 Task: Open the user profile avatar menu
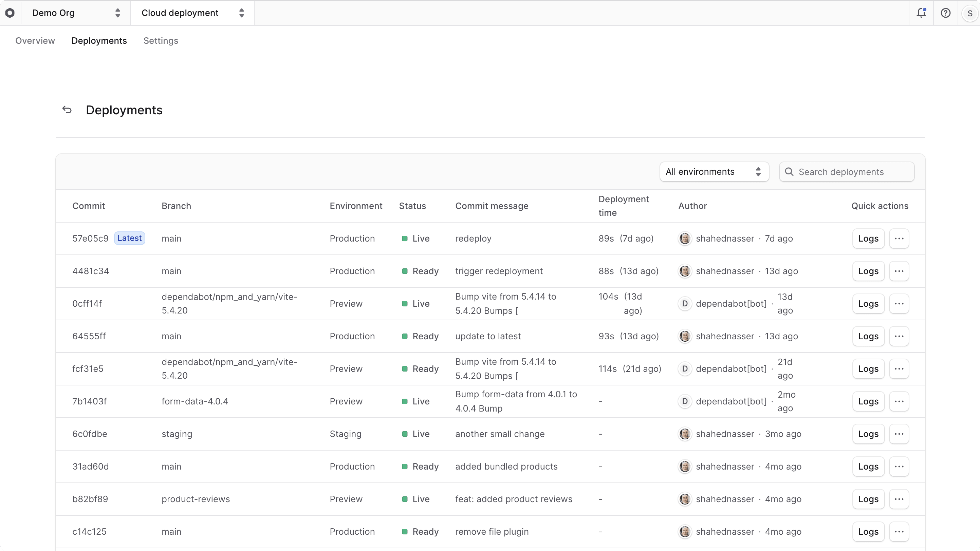(969, 13)
